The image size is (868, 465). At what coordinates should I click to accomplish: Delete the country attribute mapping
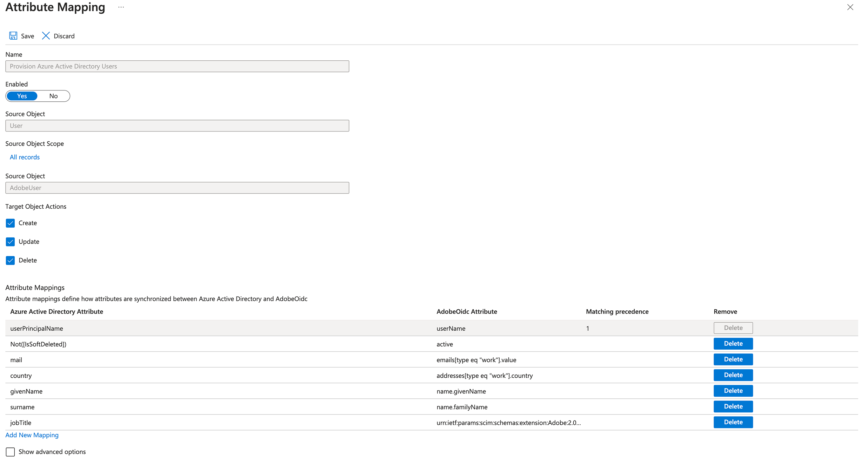tap(733, 375)
